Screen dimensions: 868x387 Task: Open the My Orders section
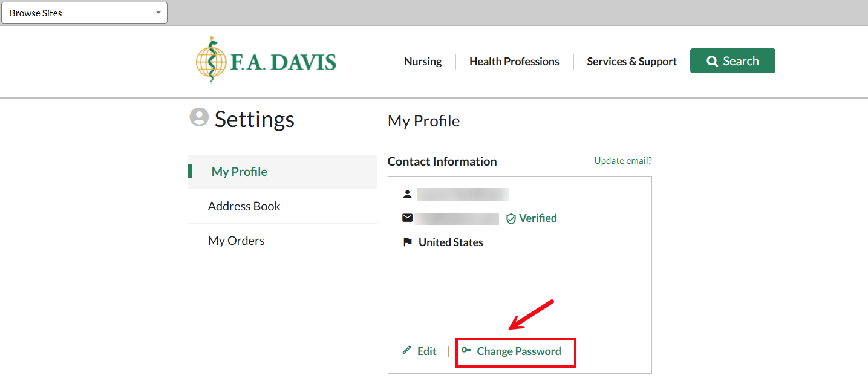(x=236, y=241)
